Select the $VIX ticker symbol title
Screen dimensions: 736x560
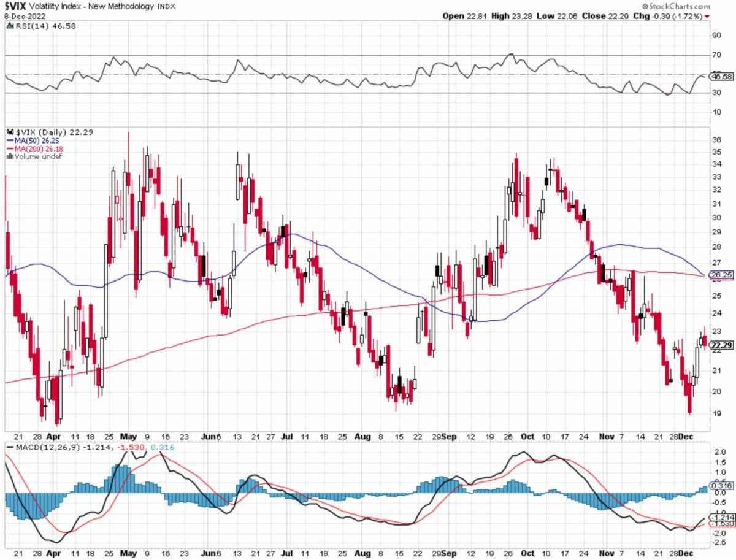15,6
